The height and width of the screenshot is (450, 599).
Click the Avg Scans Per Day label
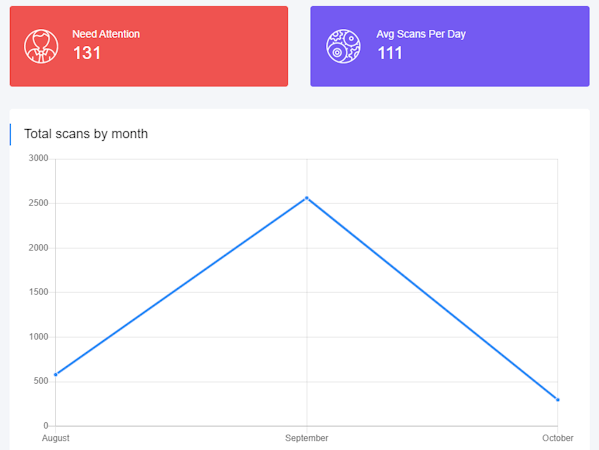tap(421, 34)
